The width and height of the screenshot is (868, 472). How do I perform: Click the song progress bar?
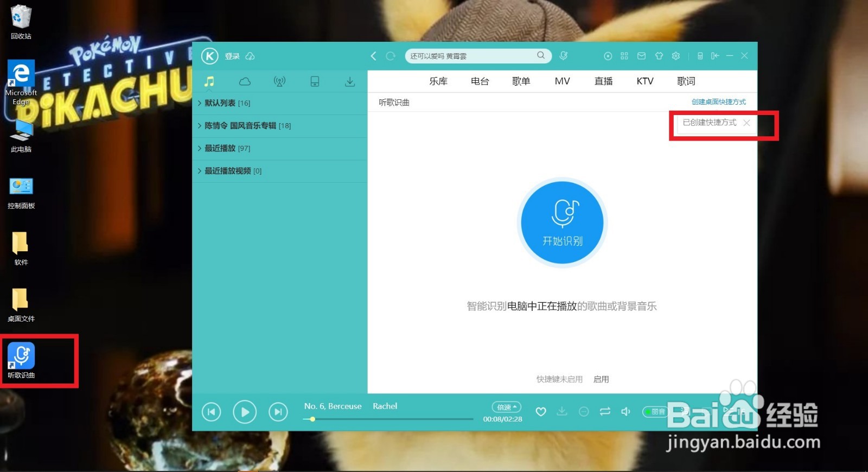pos(388,419)
